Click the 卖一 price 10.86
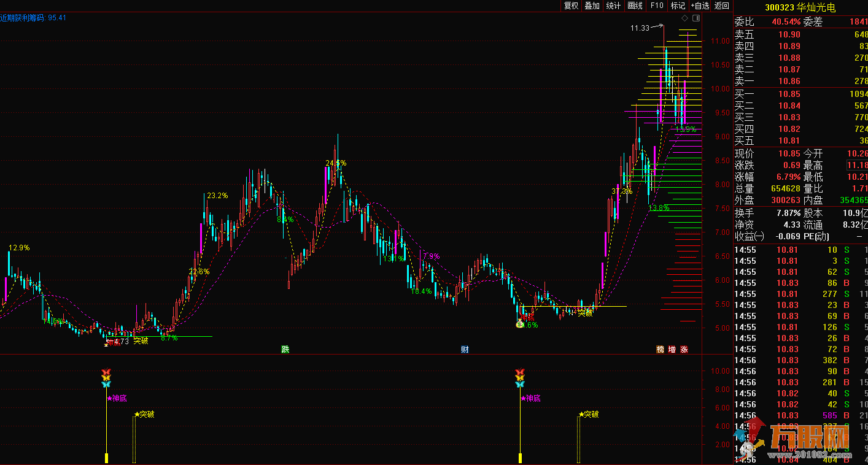Image resolution: width=868 pixels, height=465 pixels. coord(789,81)
